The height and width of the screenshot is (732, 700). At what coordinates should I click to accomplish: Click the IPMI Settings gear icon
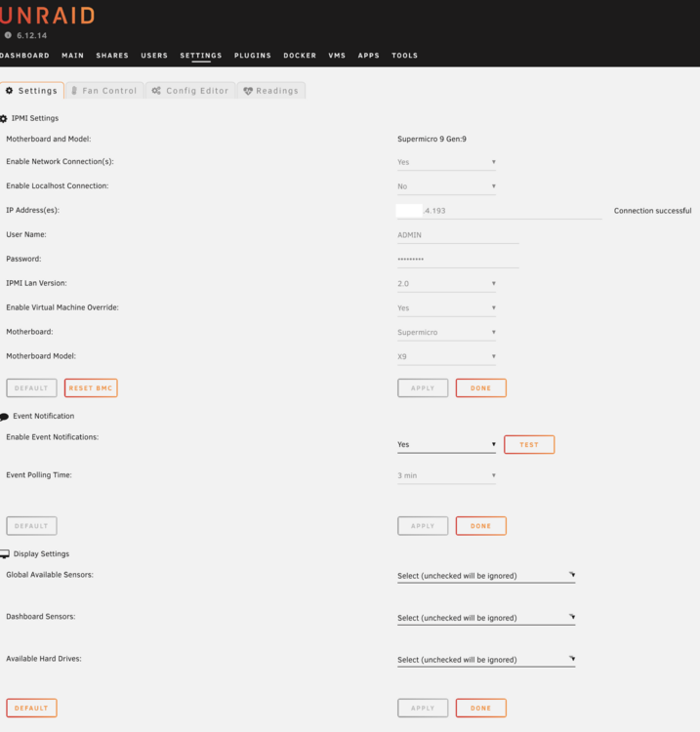(4, 118)
